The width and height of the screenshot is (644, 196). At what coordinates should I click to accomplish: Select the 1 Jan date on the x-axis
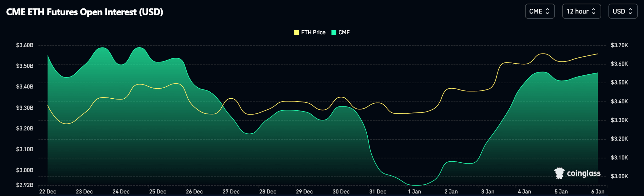point(414,192)
